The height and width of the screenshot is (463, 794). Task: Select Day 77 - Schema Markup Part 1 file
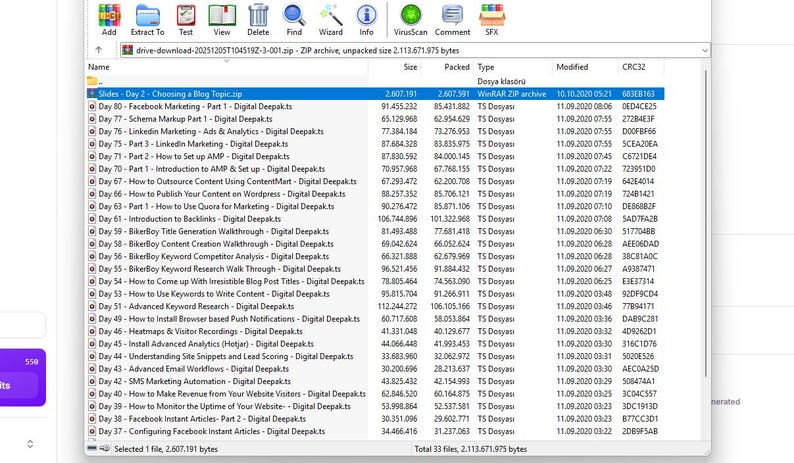point(375,119)
